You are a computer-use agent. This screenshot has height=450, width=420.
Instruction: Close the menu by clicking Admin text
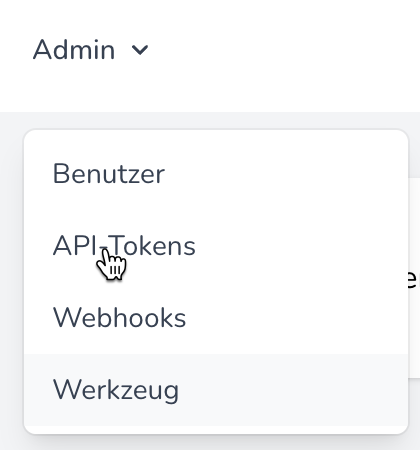tap(74, 50)
